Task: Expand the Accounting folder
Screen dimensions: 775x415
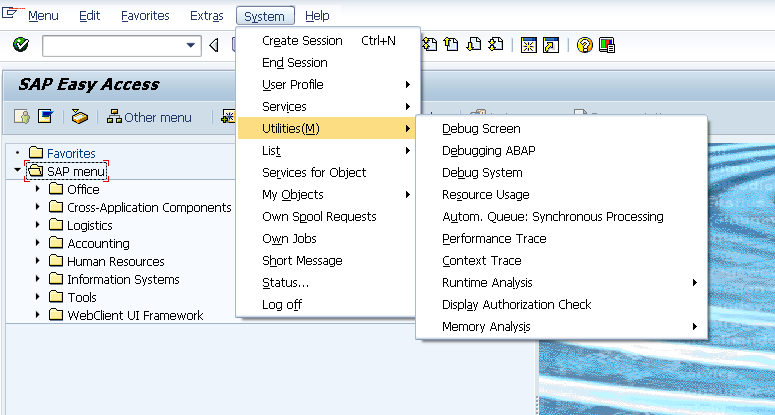Action: click(x=38, y=243)
